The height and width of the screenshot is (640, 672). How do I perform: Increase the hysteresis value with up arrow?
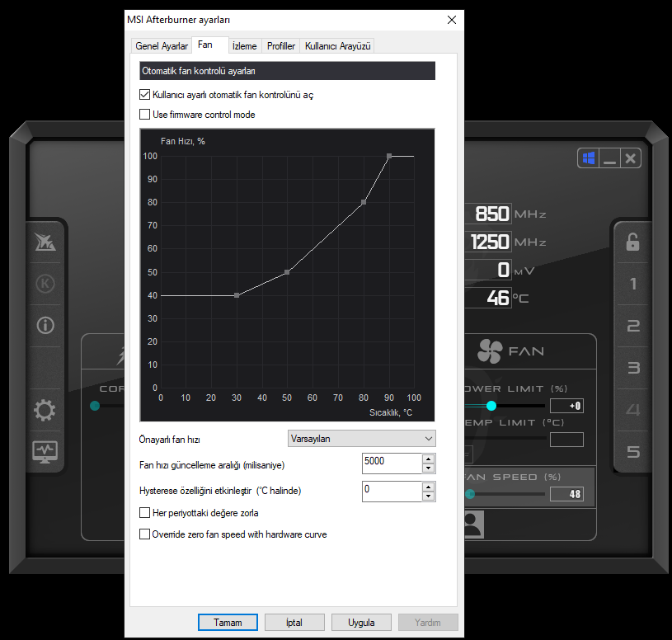pos(428,487)
